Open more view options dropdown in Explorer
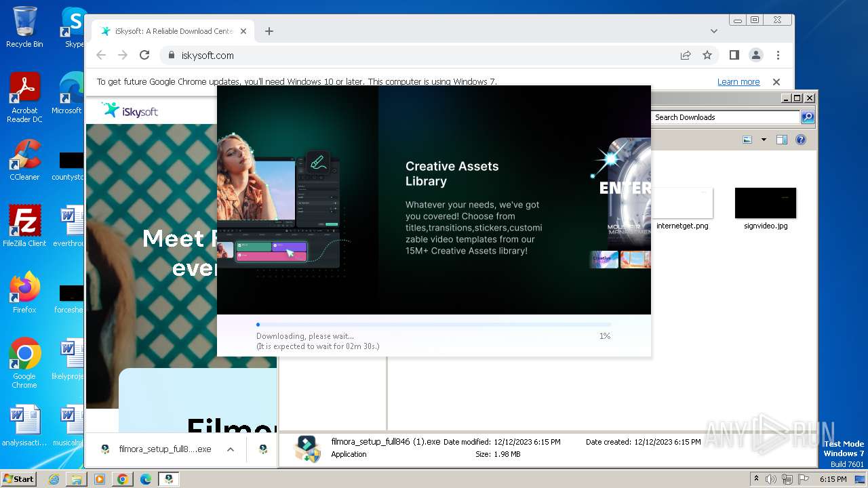Image resolution: width=868 pixels, height=488 pixels. (764, 140)
